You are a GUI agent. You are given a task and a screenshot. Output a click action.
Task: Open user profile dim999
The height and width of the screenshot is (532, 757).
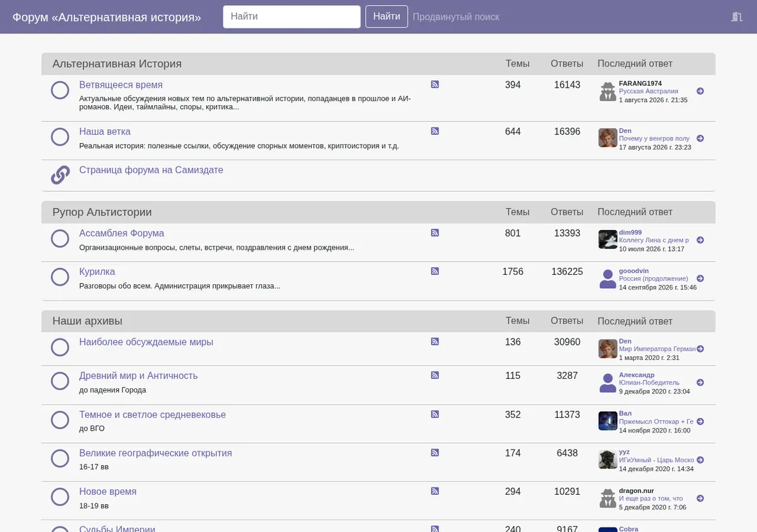tap(630, 233)
